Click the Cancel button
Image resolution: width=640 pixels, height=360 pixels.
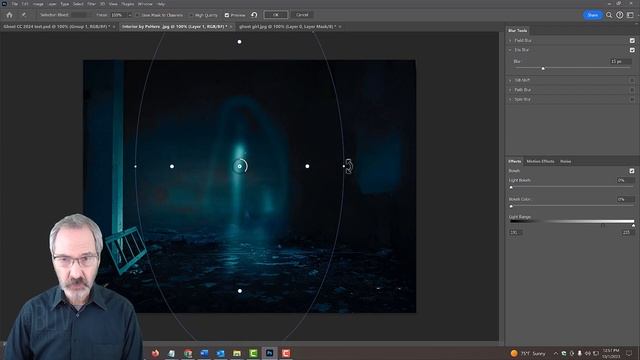click(x=302, y=15)
